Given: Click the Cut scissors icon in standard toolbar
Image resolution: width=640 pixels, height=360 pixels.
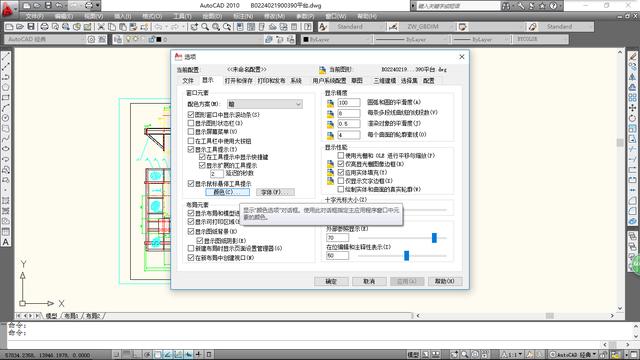Looking at the screenshot, I should coord(101,27).
